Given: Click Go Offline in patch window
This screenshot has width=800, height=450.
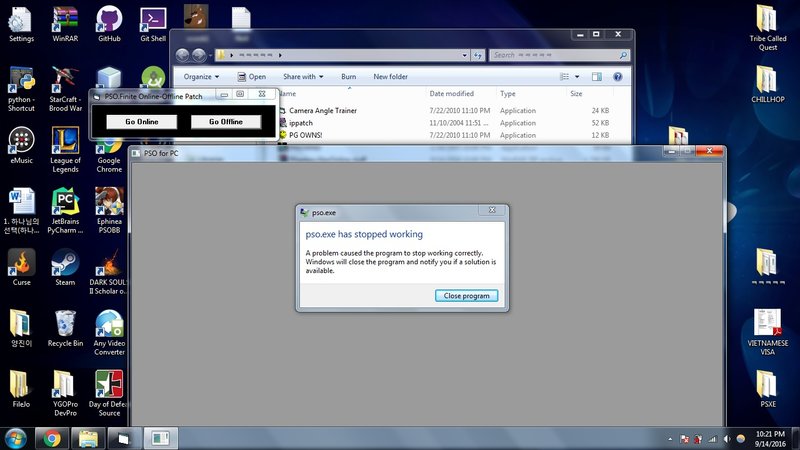Looking at the screenshot, I should (226, 121).
